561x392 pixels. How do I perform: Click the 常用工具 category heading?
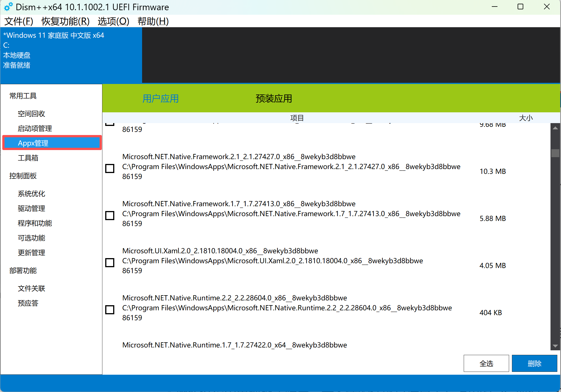coord(23,96)
